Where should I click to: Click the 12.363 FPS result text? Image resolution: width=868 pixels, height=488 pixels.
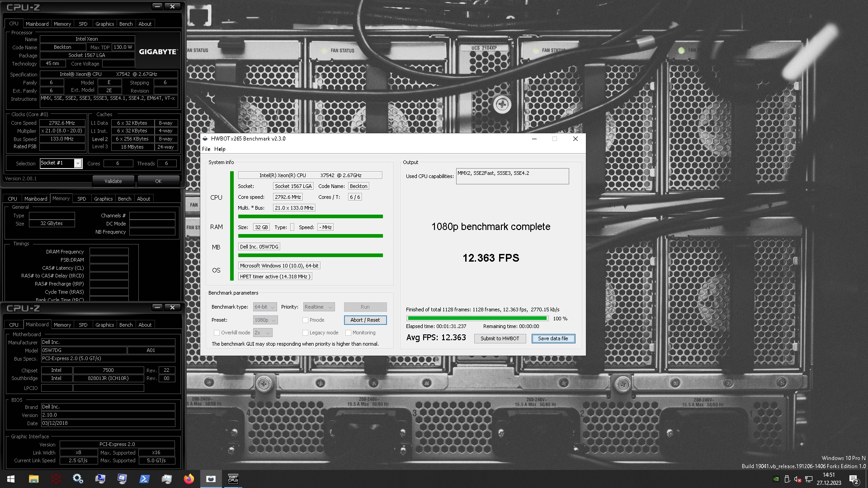[491, 258]
